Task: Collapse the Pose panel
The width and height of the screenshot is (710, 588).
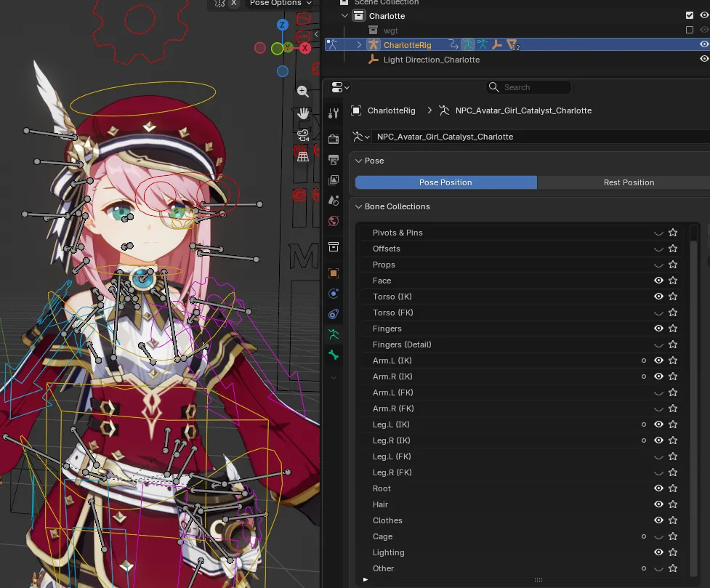Action: (x=358, y=161)
